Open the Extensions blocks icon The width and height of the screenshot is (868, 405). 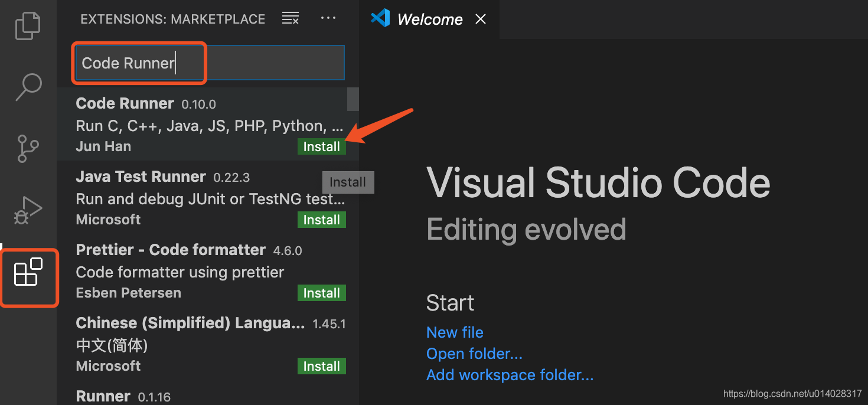point(28,273)
